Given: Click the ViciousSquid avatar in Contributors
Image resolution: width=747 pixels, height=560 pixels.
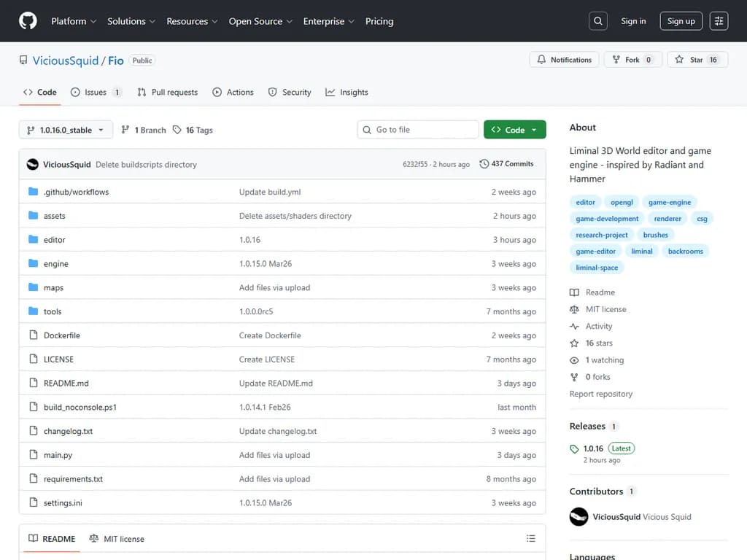Looking at the screenshot, I should point(578,517).
